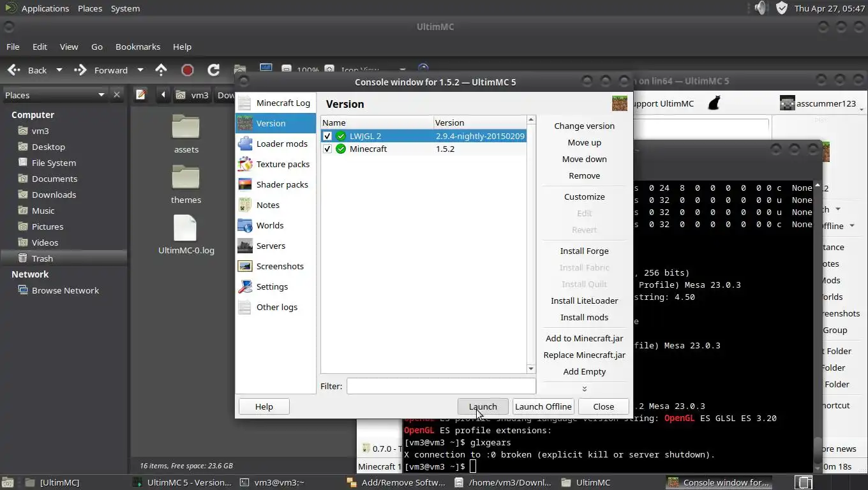
Task: Open the Go menu
Action: 97,47
